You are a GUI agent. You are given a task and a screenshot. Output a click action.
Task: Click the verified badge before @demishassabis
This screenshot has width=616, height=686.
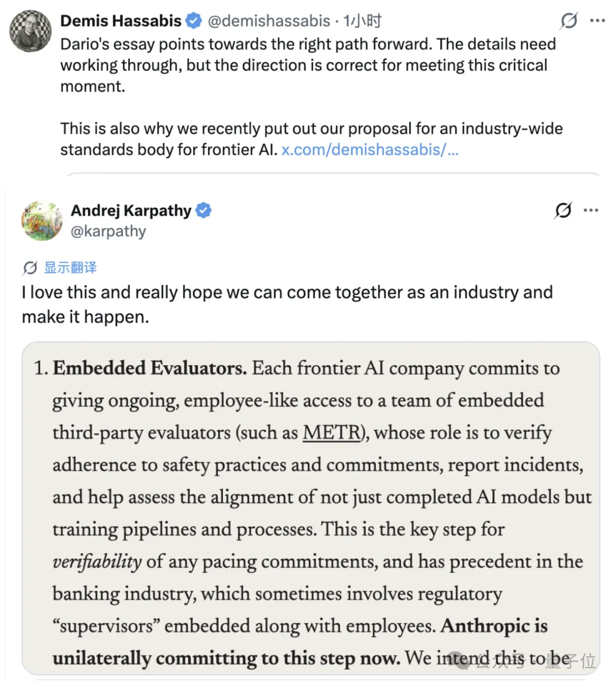point(194,21)
